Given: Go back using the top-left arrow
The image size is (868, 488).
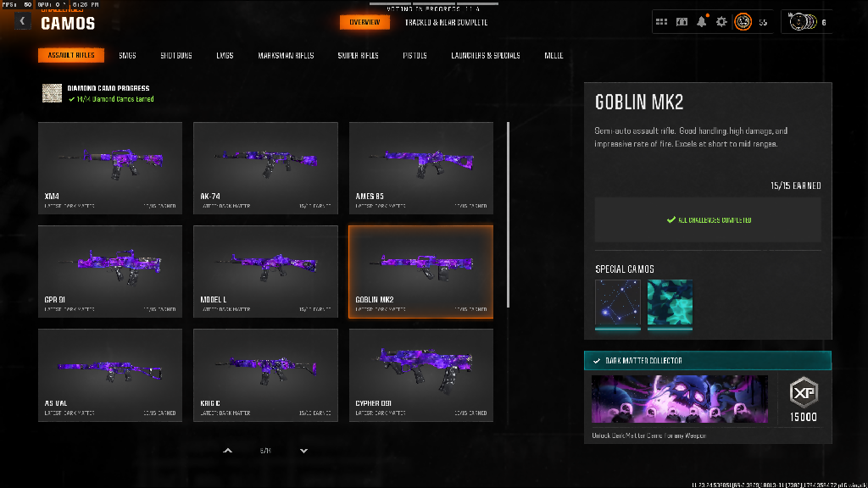Looking at the screenshot, I should tap(23, 21).
